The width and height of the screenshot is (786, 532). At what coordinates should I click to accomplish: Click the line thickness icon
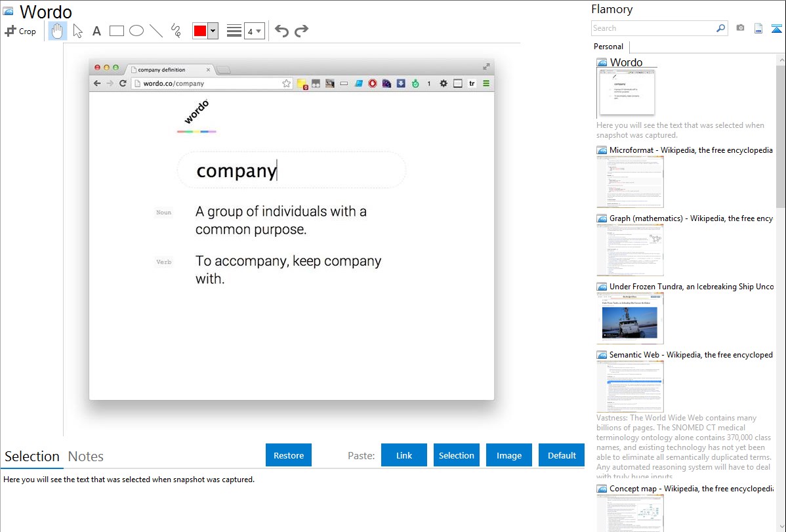coord(234,31)
